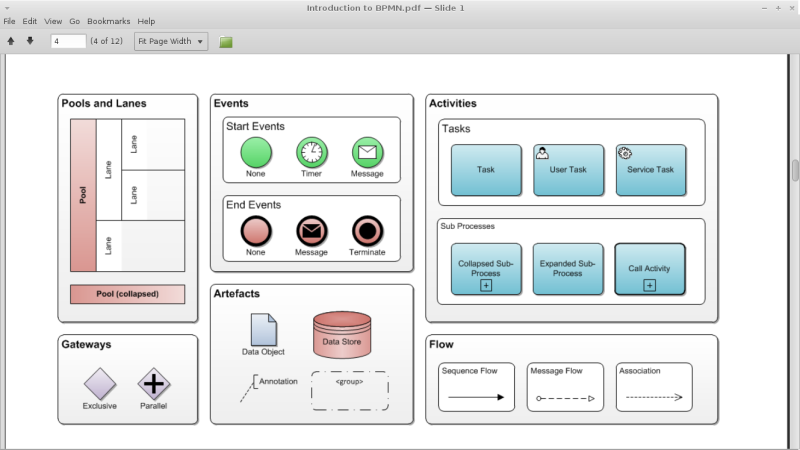800x450 pixels.
Task: Go to the next page with the down arrow
Action: 30,42
